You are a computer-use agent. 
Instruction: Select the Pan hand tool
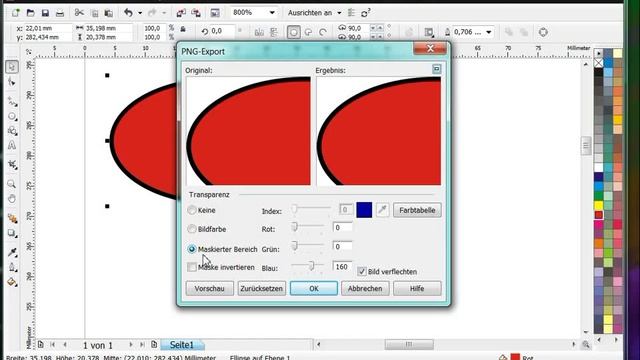point(12,199)
